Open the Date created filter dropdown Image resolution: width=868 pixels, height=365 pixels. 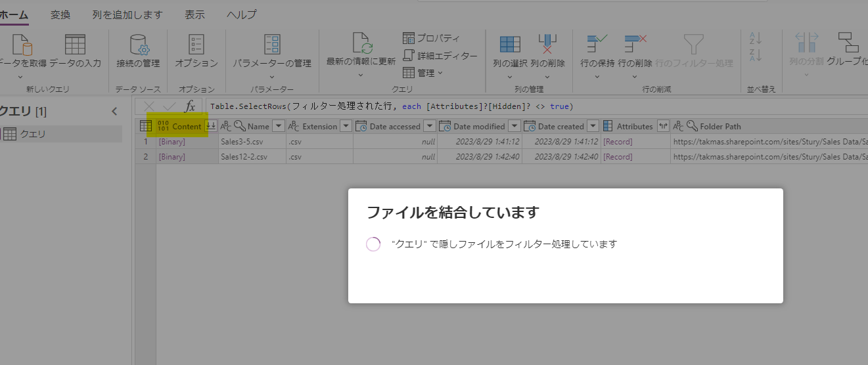593,126
